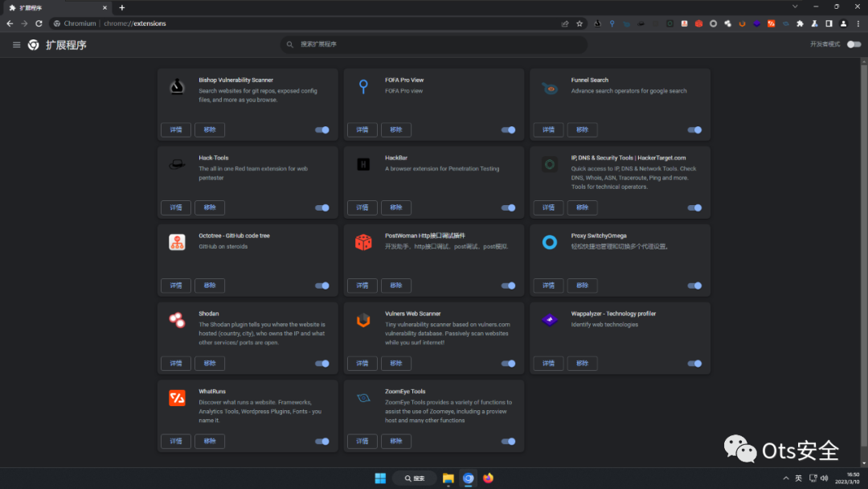
Task: Open Shodan icon in browser toolbar
Action: (727, 24)
